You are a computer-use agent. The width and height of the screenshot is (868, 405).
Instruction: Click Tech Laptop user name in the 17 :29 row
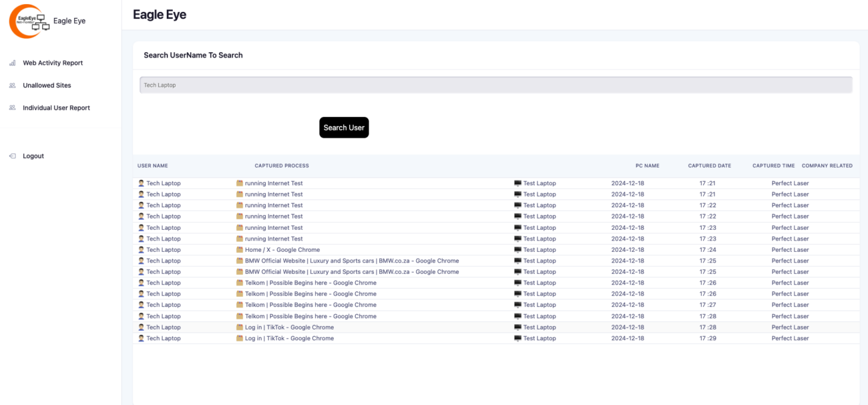164,338
